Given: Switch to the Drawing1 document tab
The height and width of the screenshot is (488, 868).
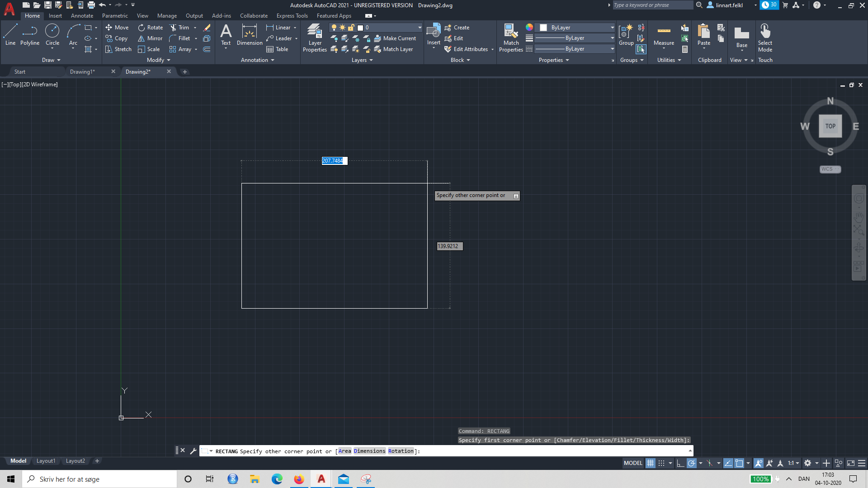Looking at the screenshot, I should click(82, 72).
